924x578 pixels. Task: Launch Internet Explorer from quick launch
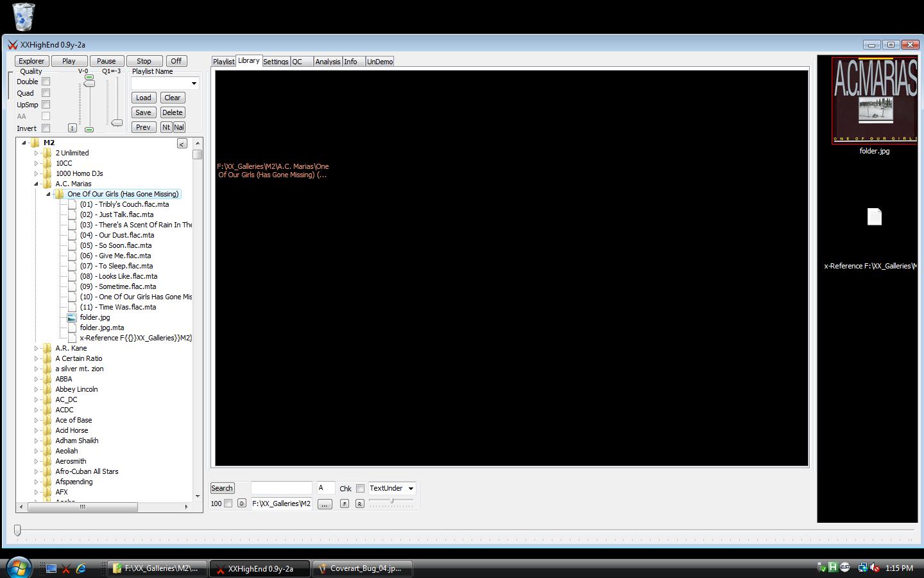[81, 568]
